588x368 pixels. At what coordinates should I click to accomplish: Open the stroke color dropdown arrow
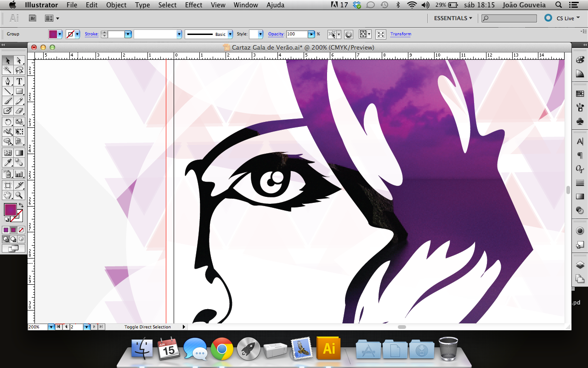click(x=77, y=34)
